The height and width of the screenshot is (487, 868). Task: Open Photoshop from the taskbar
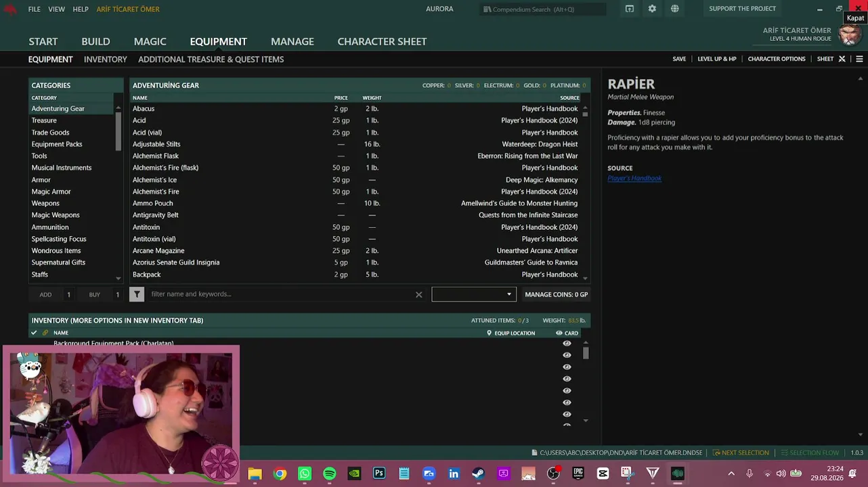(x=379, y=473)
